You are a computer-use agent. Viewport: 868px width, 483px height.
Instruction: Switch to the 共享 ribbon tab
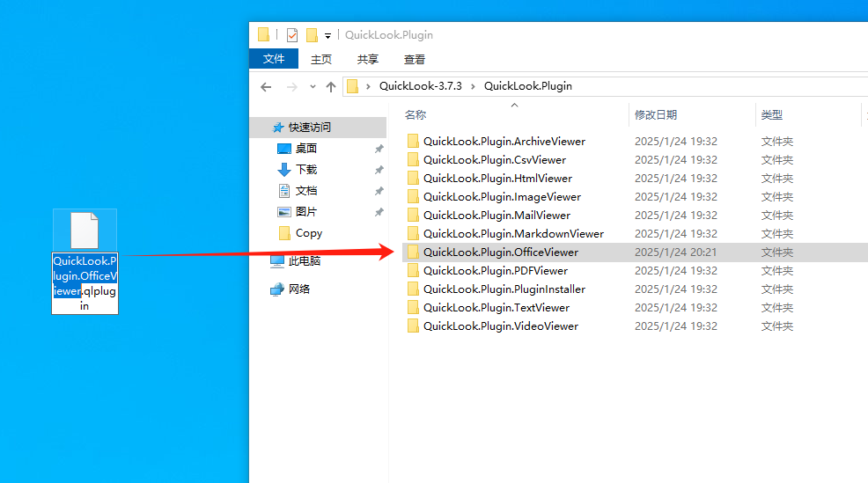pyautogui.click(x=368, y=59)
